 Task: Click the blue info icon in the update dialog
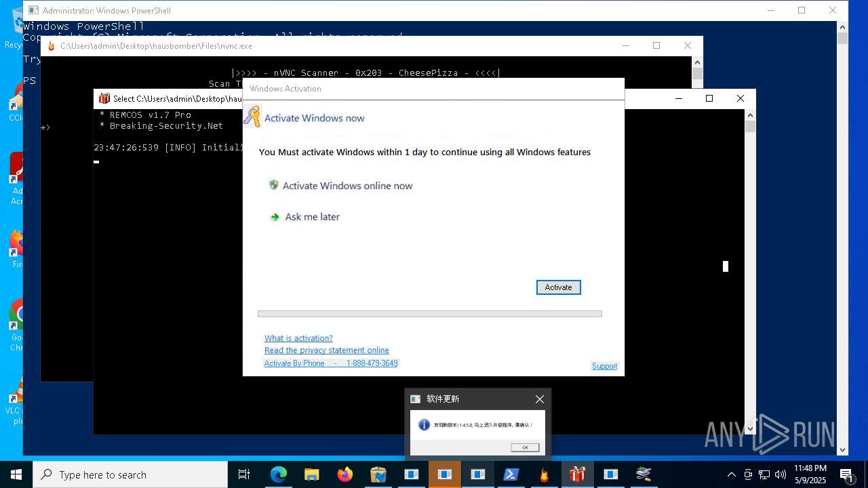(x=425, y=425)
